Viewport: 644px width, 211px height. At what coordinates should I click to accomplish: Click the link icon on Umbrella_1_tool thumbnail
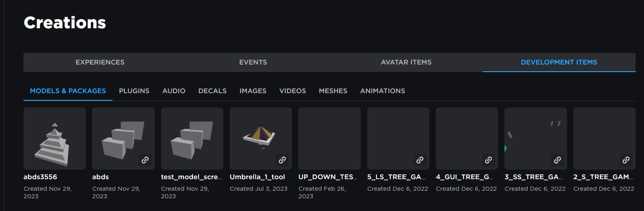tap(282, 160)
